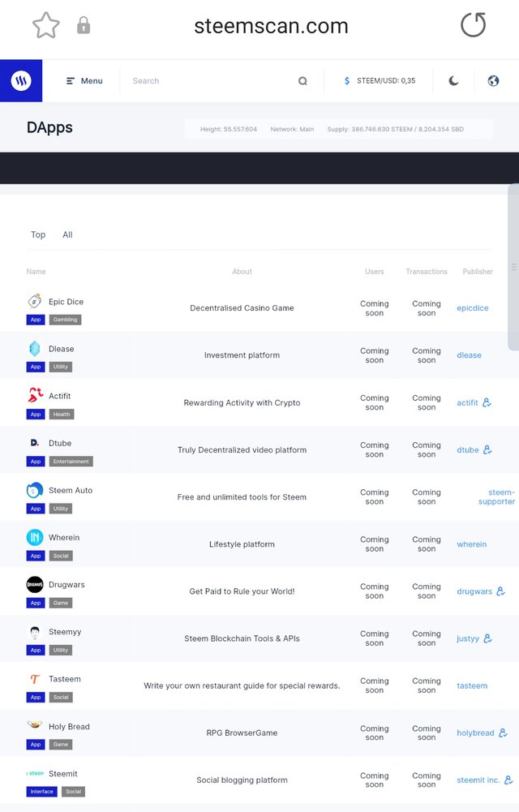
Task: Click the Height: 55.557.604 text
Action: [x=229, y=129]
